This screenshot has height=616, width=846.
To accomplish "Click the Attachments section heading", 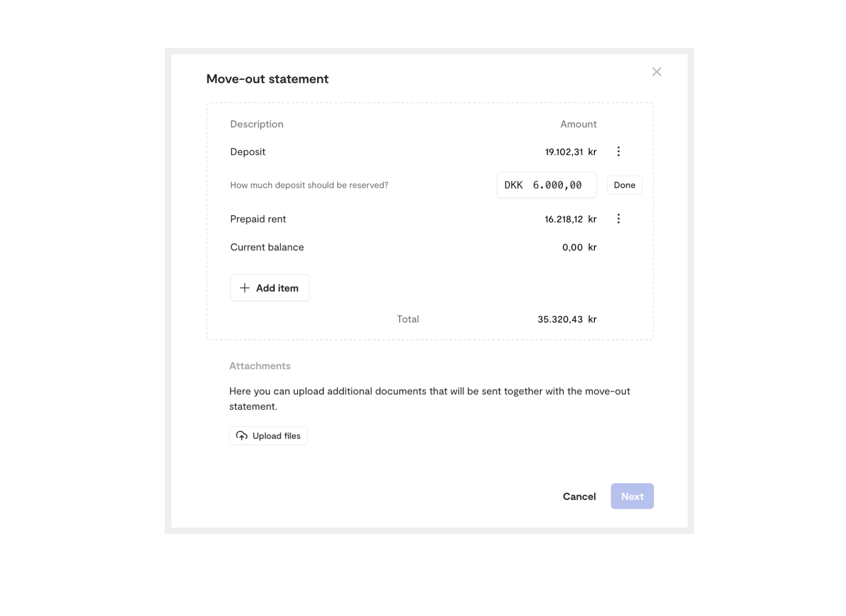I will click(x=260, y=366).
